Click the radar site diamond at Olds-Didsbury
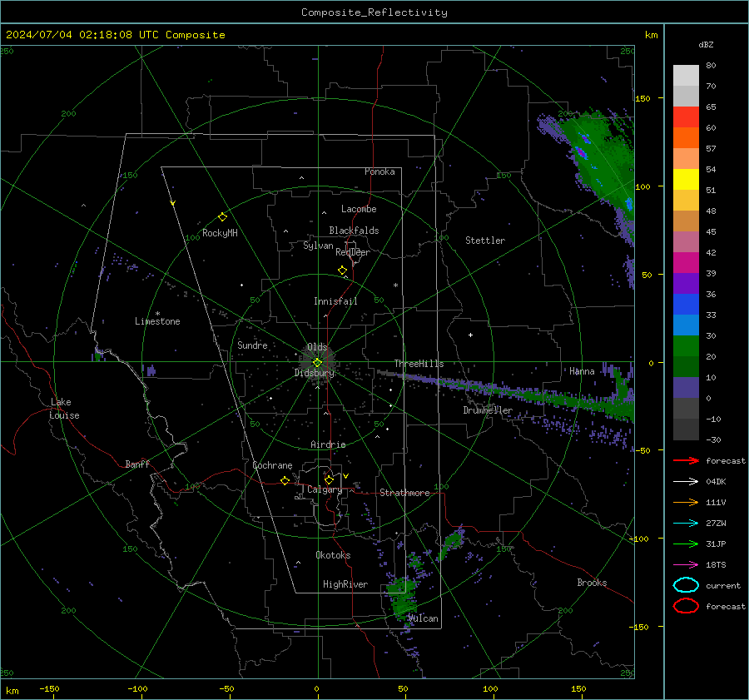Screen dimensions: 749x700 click(x=317, y=363)
